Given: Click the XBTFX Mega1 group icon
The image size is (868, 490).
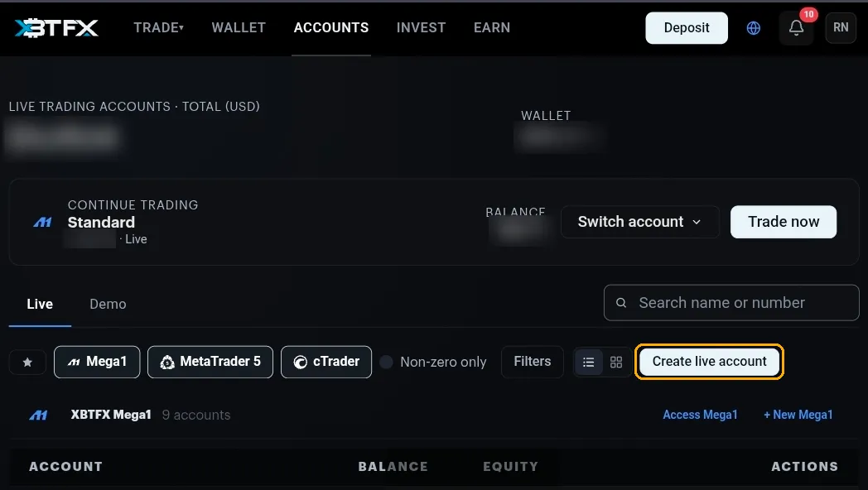Looking at the screenshot, I should pyautogui.click(x=38, y=415).
